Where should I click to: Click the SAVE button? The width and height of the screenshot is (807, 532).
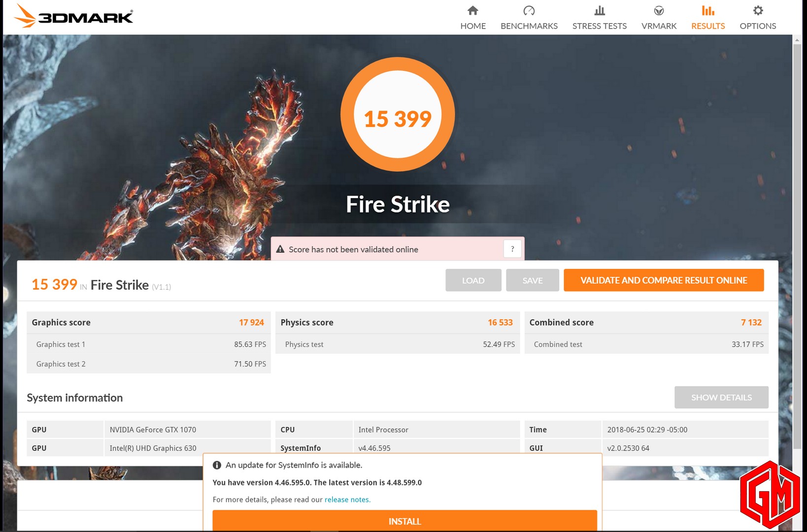532,280
